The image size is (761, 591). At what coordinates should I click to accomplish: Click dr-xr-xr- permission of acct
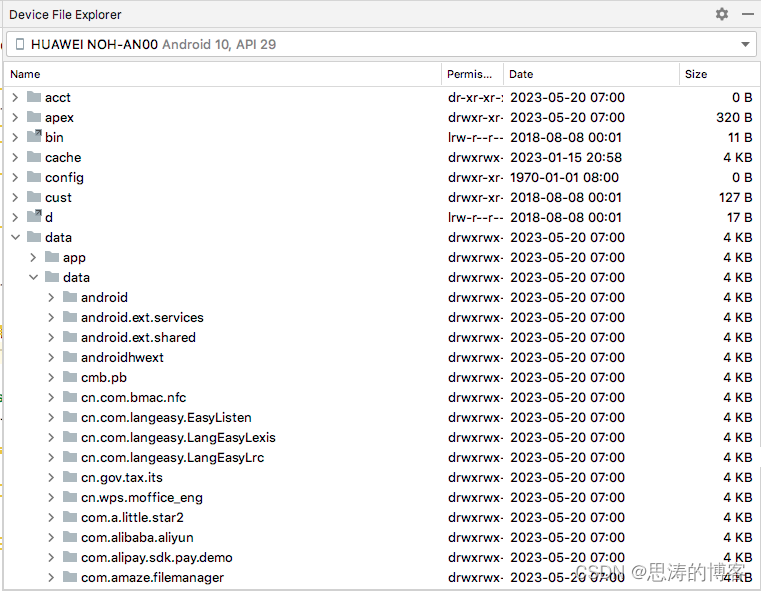coord(476,98)
